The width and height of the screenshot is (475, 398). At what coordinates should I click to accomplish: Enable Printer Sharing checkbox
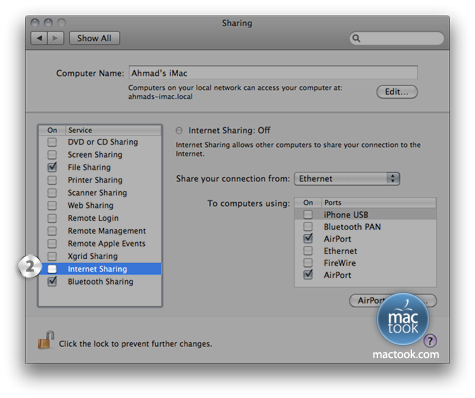click(52, 180)
